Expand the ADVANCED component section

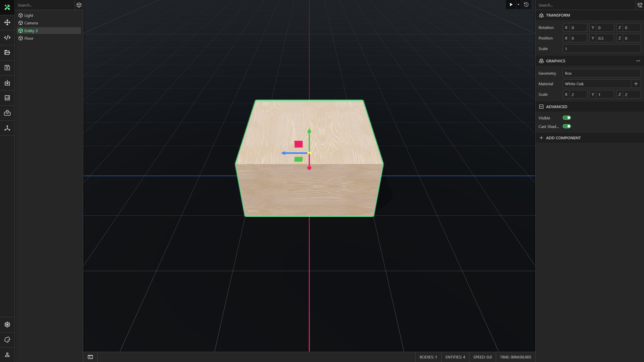coord(541,107)
